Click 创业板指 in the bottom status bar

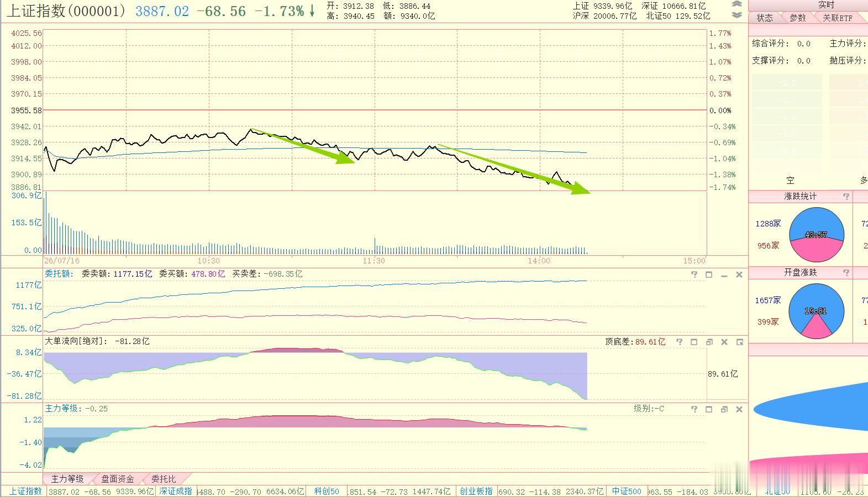pyautogui.click(x=476, y=491)
